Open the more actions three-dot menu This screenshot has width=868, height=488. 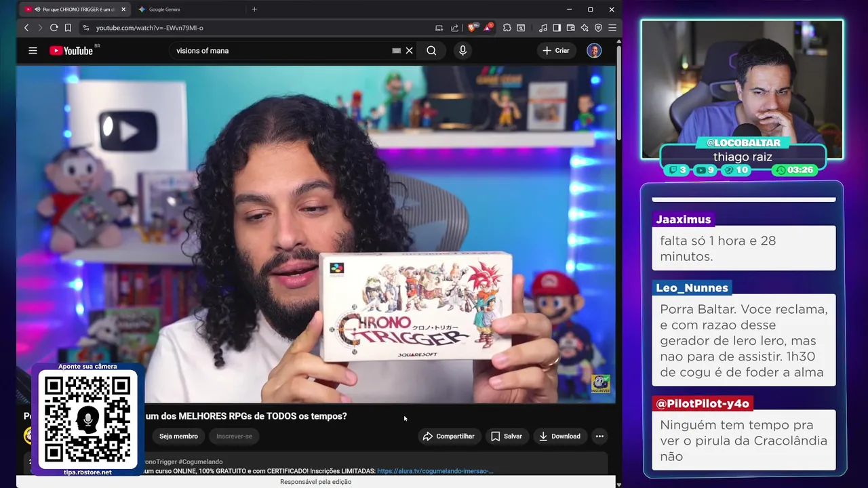pos(599,436)
